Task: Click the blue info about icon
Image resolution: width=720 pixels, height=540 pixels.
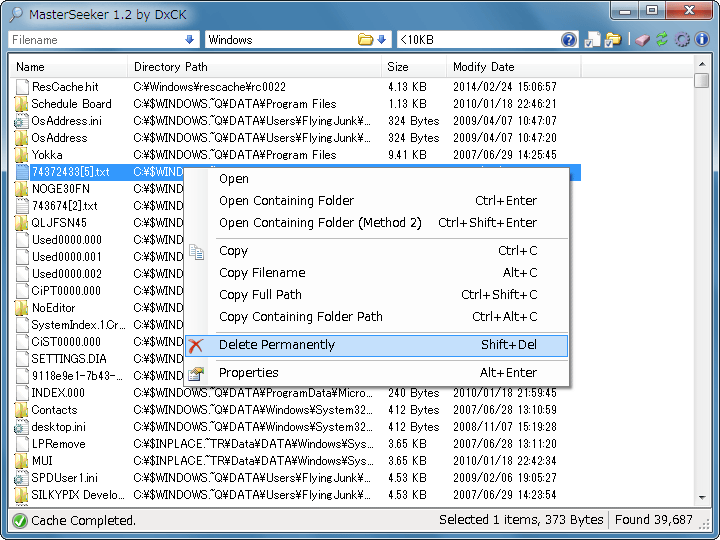Action: coord(702,39)
